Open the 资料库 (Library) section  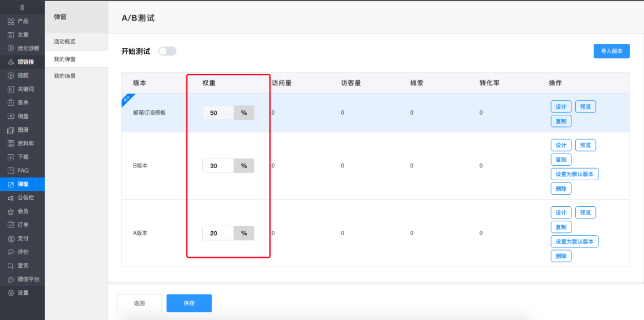point(22,143)
